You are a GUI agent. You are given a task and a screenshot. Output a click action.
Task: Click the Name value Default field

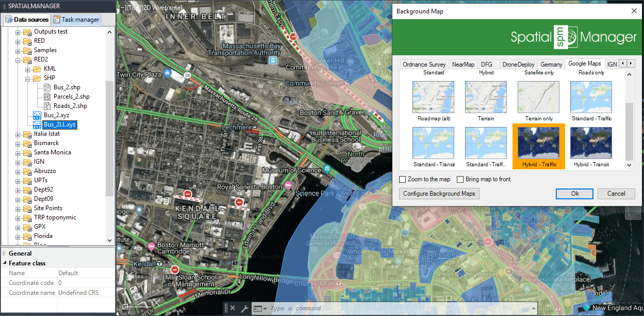[86, 273]
